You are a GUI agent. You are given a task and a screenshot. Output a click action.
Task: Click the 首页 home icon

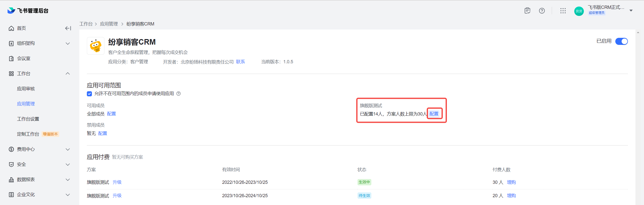point(11,28)
